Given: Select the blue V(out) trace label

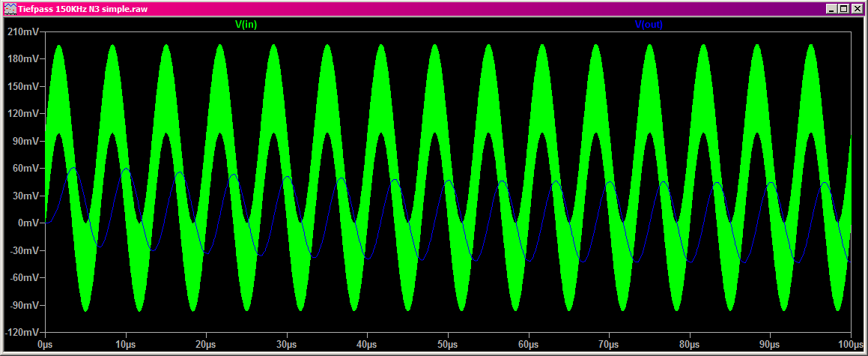Looking at the screenshot, I should [649, 24].
